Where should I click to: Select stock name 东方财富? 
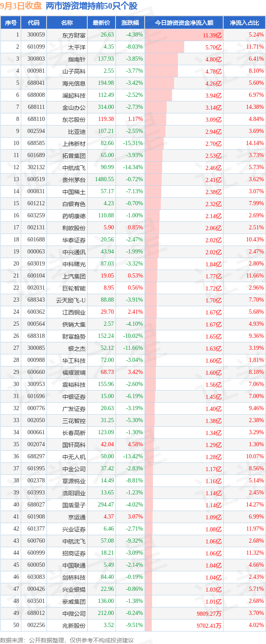[74, 35]
